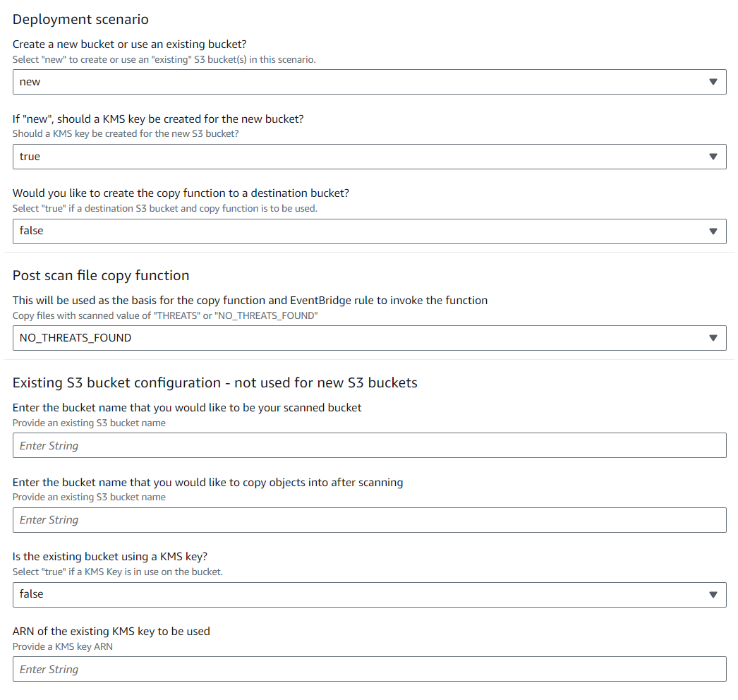Click the arrow icon on the existing bucket KMS dropdown

point(713,595)
